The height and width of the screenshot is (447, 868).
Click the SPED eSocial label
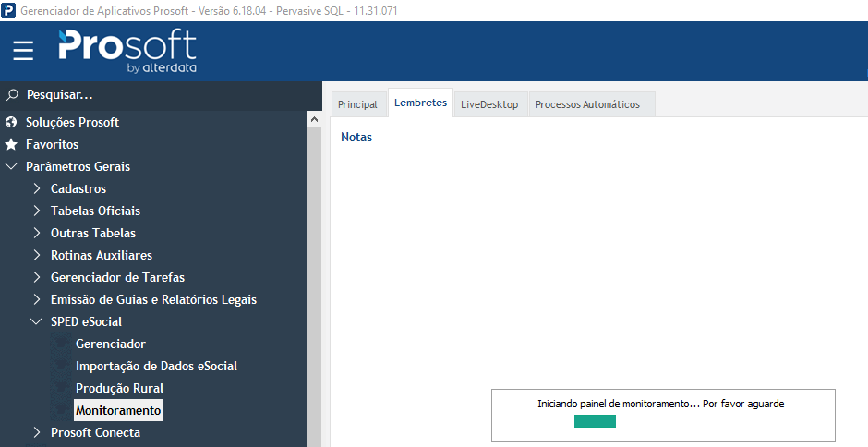(x=86, y=321)
